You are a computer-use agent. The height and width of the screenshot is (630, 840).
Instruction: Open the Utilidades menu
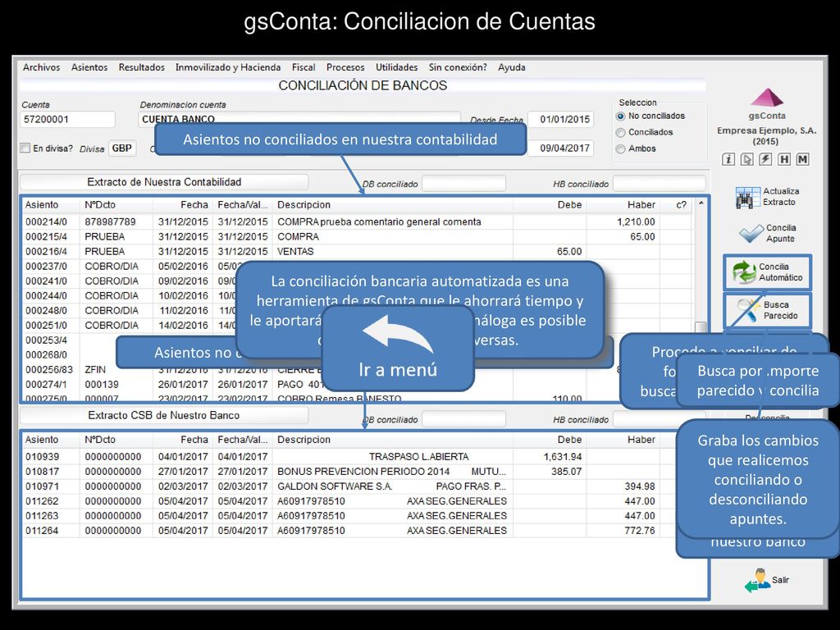point(396,67)
